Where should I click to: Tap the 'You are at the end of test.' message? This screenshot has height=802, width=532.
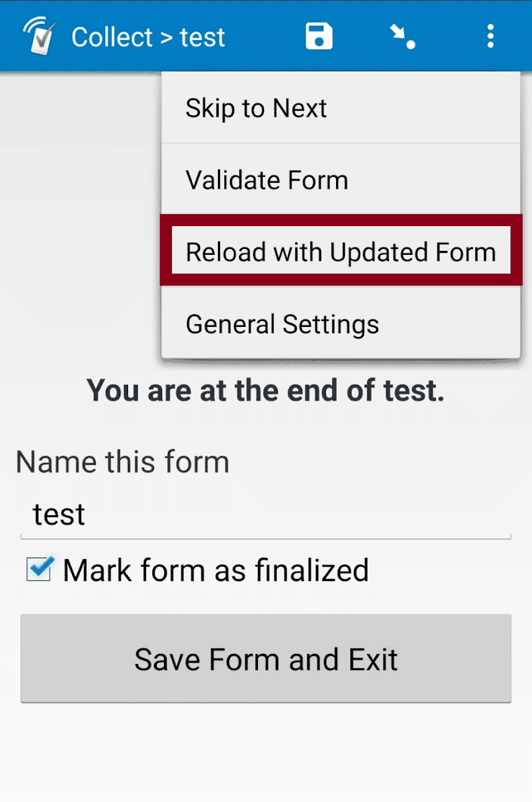265,390
